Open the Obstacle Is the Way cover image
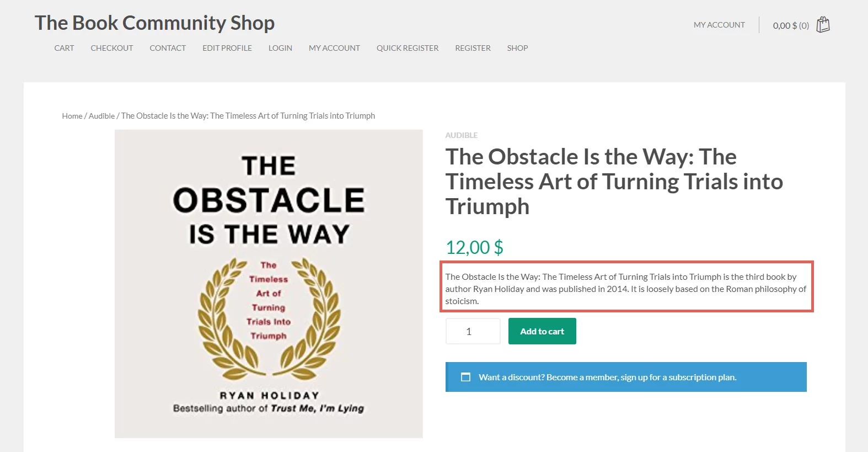Viewport: 868px width, 452px height. click(269, 284)
